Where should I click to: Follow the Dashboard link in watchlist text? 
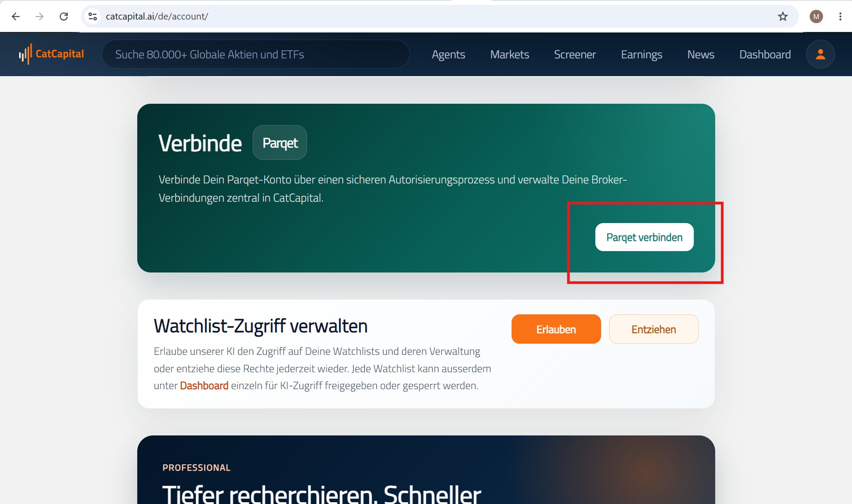pos(204,386)
